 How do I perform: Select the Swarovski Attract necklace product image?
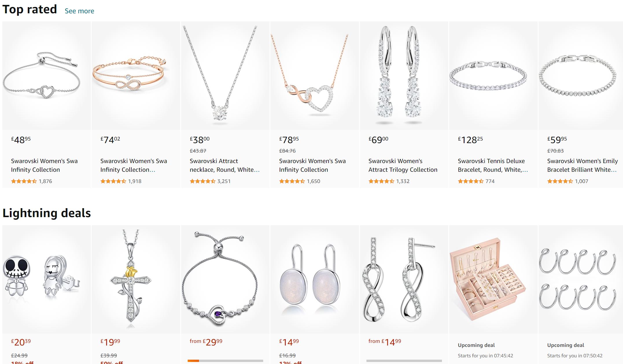(x=225, y=76)
